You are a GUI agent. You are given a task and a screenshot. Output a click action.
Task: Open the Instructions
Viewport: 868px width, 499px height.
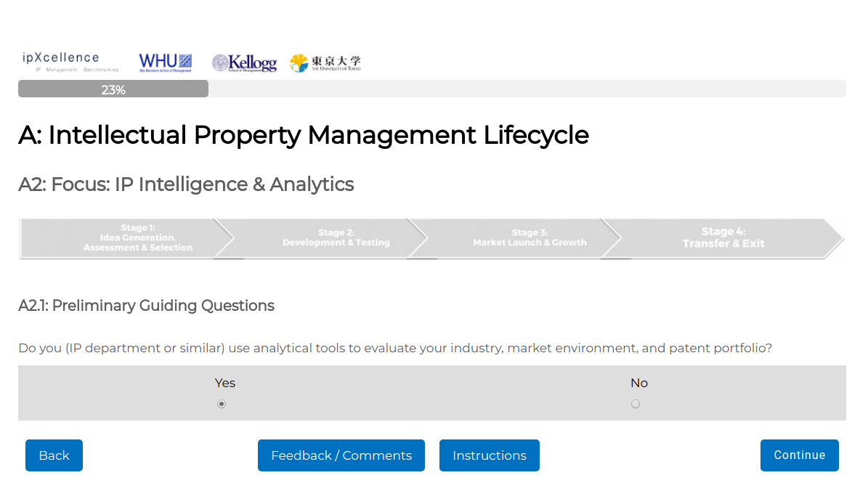coord(490,455)
